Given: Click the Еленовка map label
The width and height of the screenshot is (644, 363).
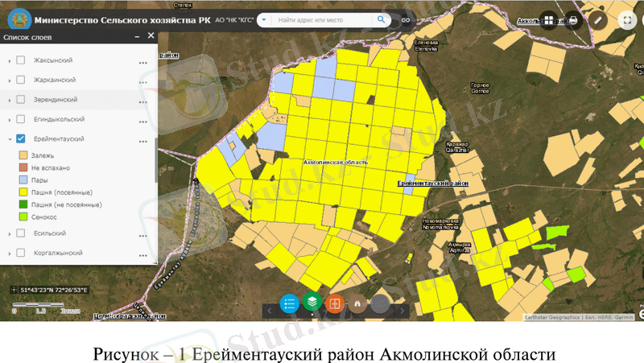Looking at the screenshot, I should tap(426, 46).
